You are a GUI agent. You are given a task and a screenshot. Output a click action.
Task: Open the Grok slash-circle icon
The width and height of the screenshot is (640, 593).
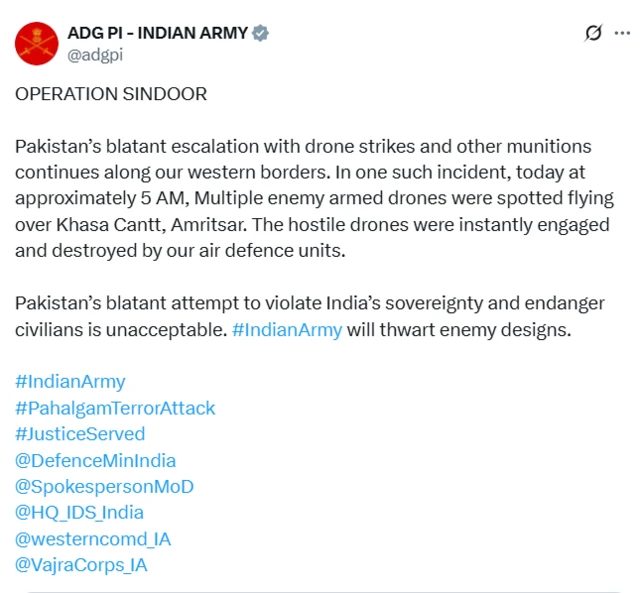pyautogui.click(x=593, y=33)
